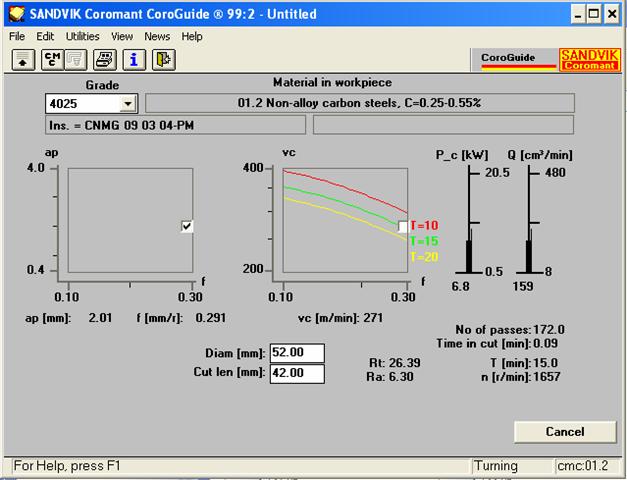
Task: Open the CMC material classification tool
Action: [x=52, y=60]
